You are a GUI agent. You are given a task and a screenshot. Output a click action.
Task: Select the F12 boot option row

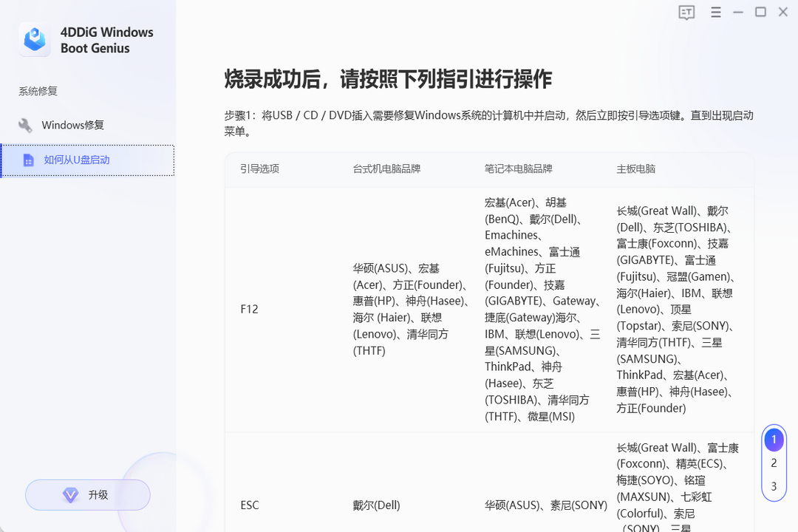249,309
